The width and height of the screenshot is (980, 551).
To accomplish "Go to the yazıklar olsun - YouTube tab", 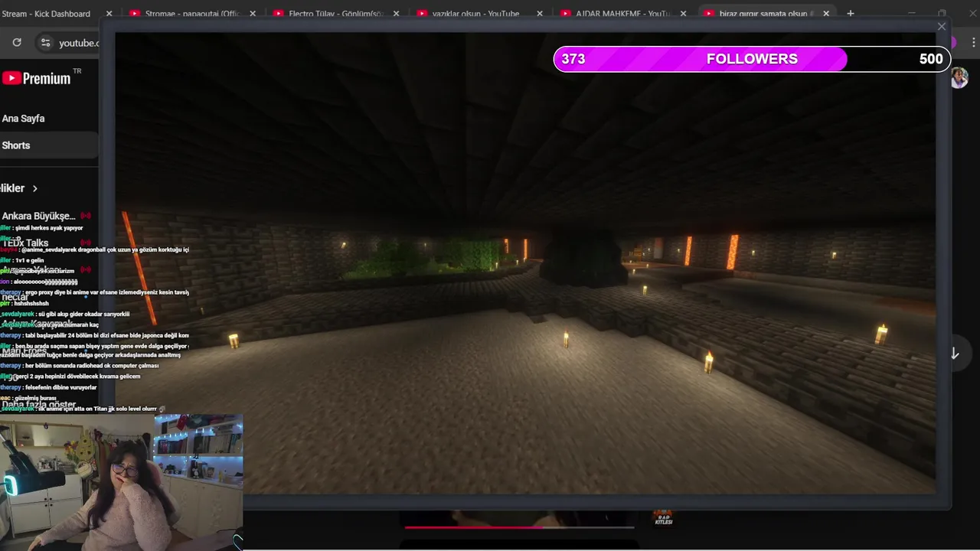I will point(469,14).
